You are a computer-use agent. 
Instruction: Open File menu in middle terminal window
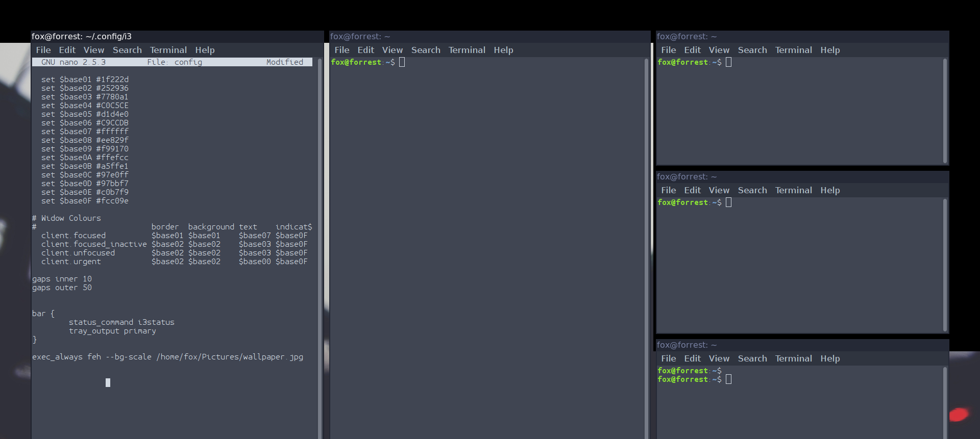342,50
